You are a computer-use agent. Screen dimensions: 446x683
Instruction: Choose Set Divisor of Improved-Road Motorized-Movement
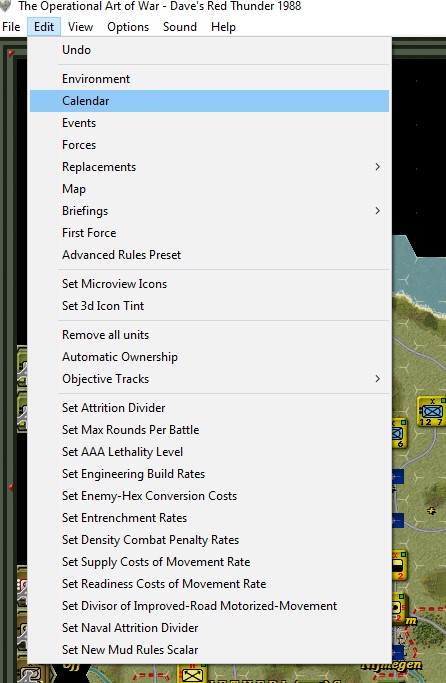(209, 605)
